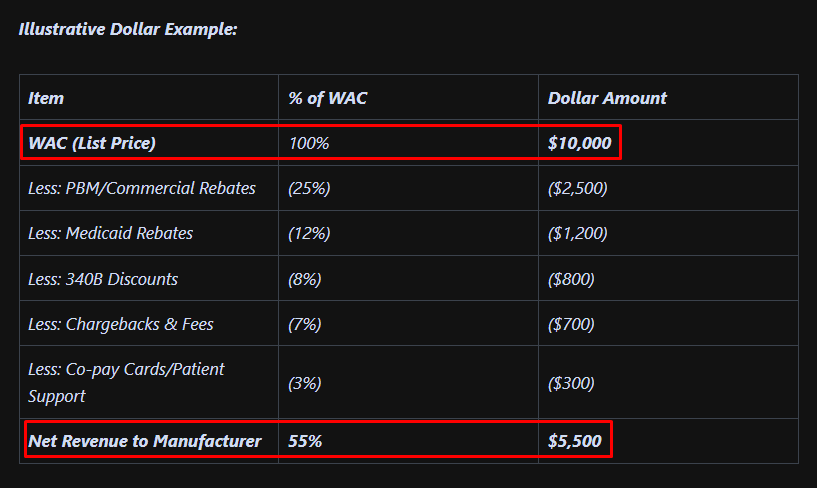Select the 100% cell

pyautogui.click(x=309, y=143)
